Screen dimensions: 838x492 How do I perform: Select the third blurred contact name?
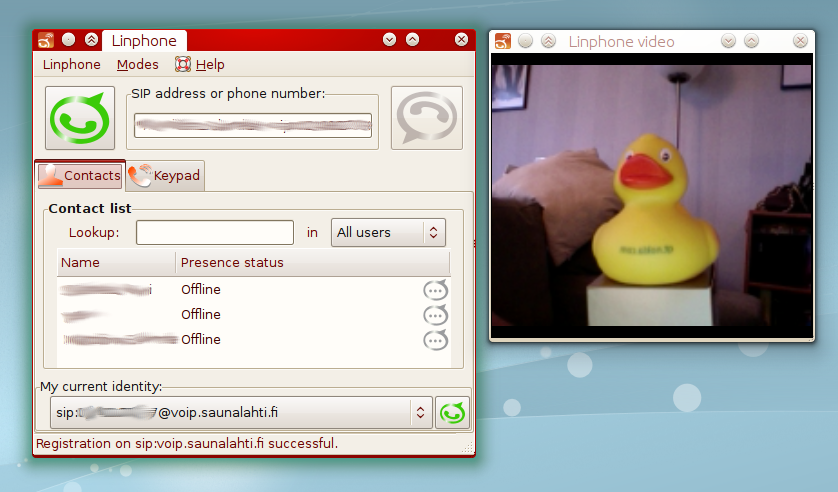tap(120, 339)
